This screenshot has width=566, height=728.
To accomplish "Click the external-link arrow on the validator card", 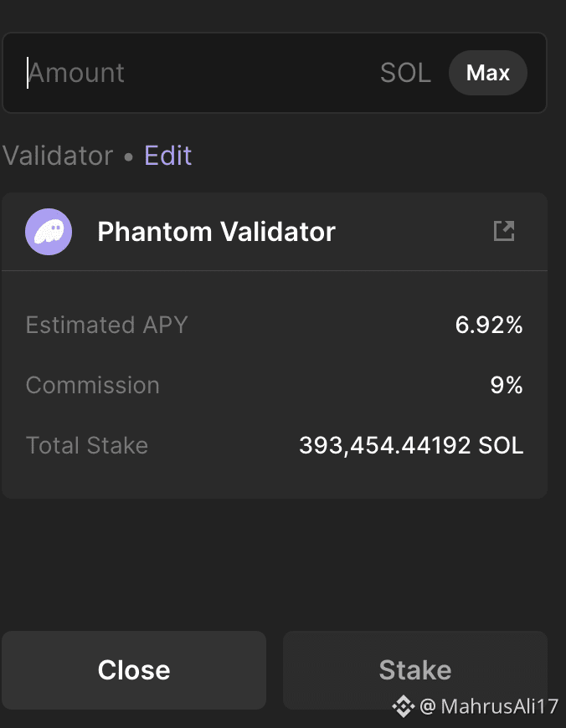I will click(x=505, y=230).
